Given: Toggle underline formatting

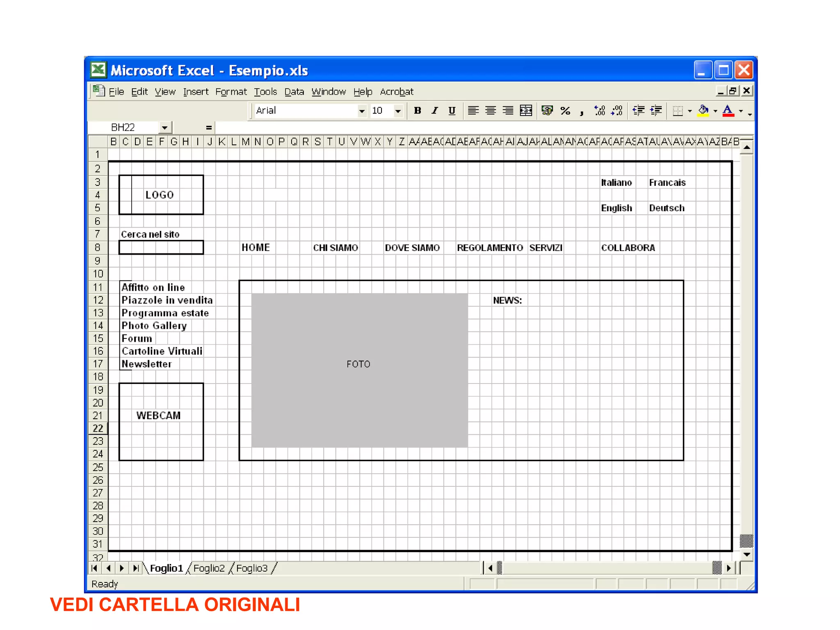Looking at the screenshot, I should (452, 110).
